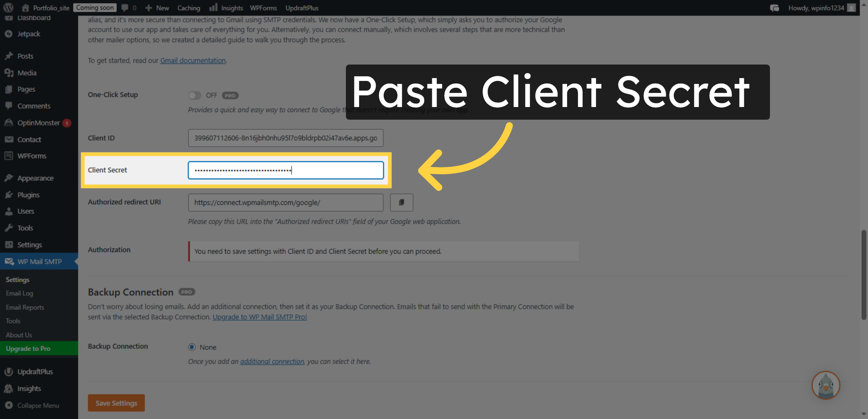Open the bird chat widget at bottom right

pos(826,385)
